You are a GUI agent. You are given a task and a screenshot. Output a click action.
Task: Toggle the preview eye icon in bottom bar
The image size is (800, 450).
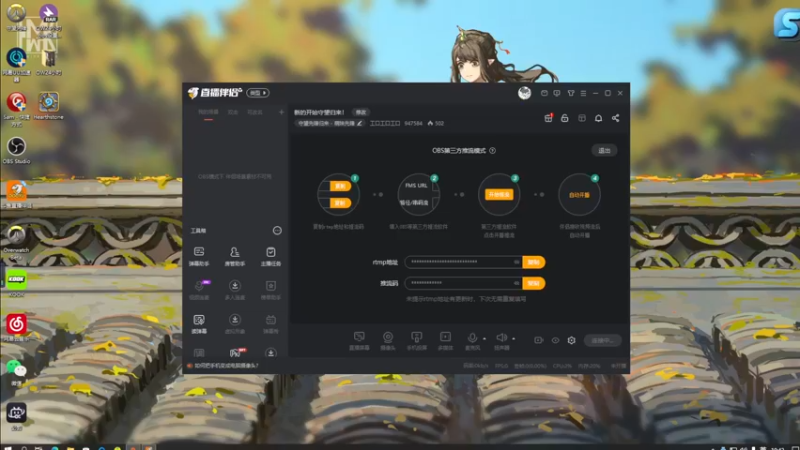click(555, 340)
